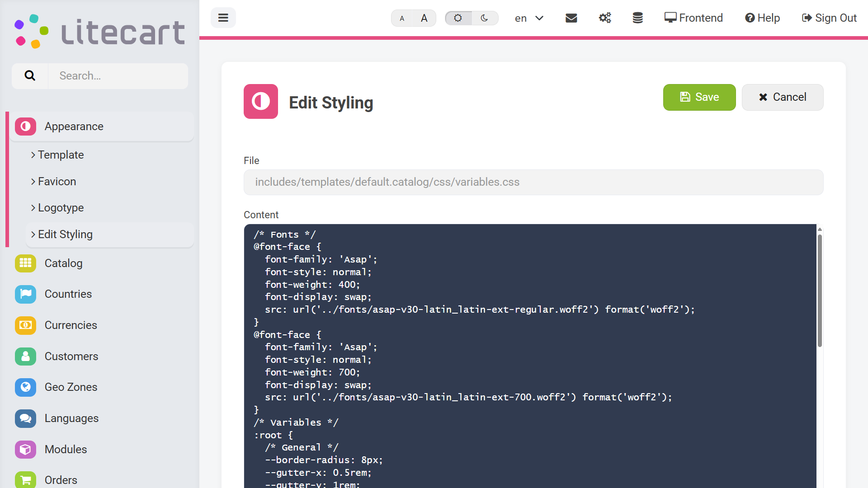Click the '/* Variables */' comment line
Image resolution: width=868 pixels, height=488 pixels.
(296, 422)
